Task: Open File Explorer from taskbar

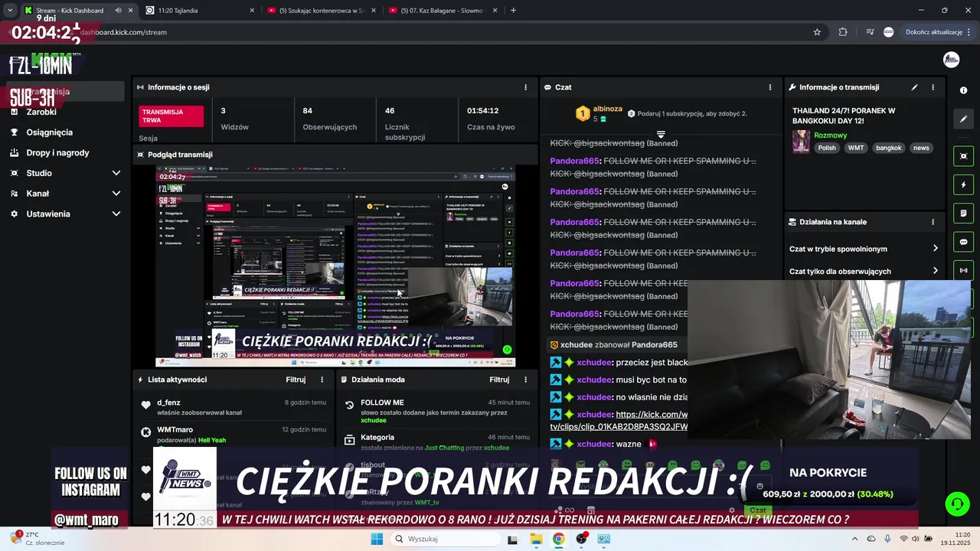Action: (x=536, y=539)
